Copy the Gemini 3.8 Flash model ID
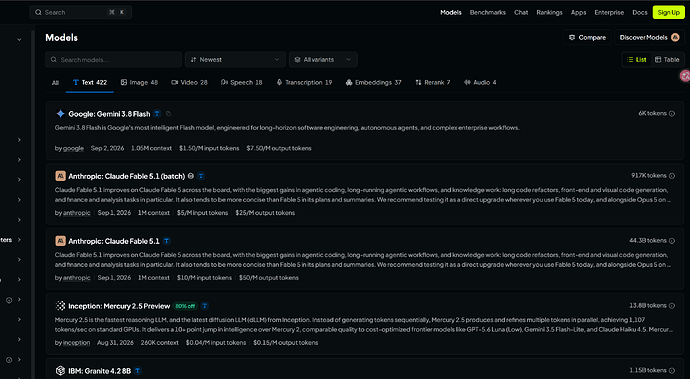The width and height of the screenshot is (690, 379). 169,114
